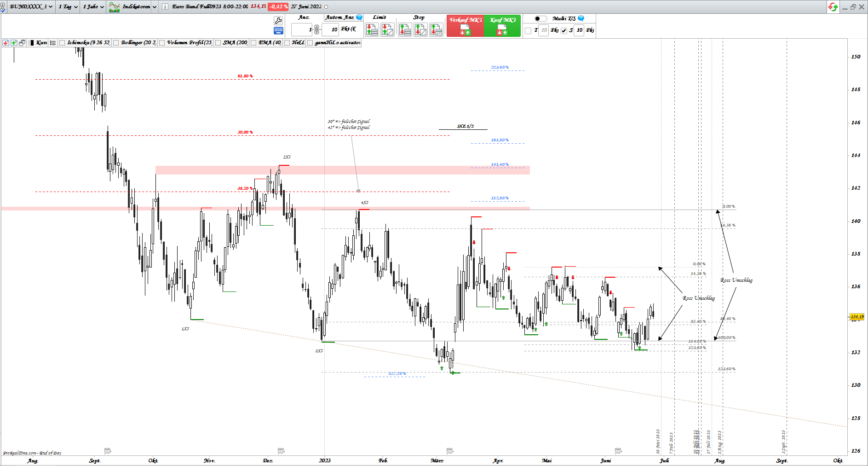Open the BUNDXXXX instrument dropdown

click(x=30, y=7)
